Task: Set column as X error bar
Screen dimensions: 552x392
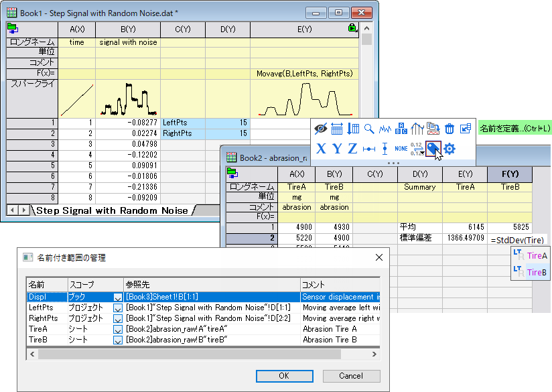Action: pos(369,149)
